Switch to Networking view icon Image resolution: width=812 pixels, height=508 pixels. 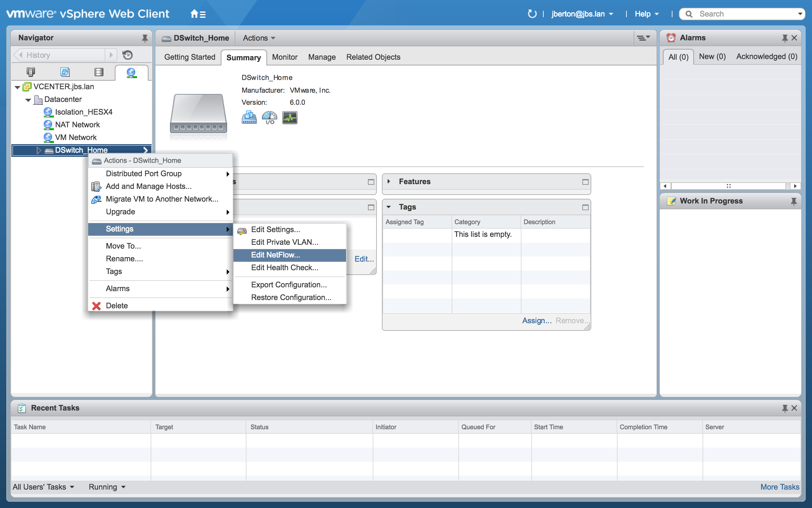[131, 73]
